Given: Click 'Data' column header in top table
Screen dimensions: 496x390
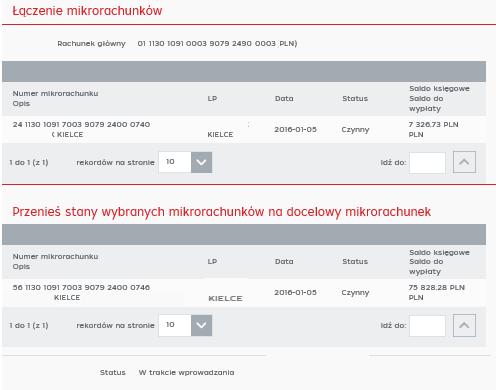Looking at the screenshot, I should pyautogui.click(x=284, y=99).
